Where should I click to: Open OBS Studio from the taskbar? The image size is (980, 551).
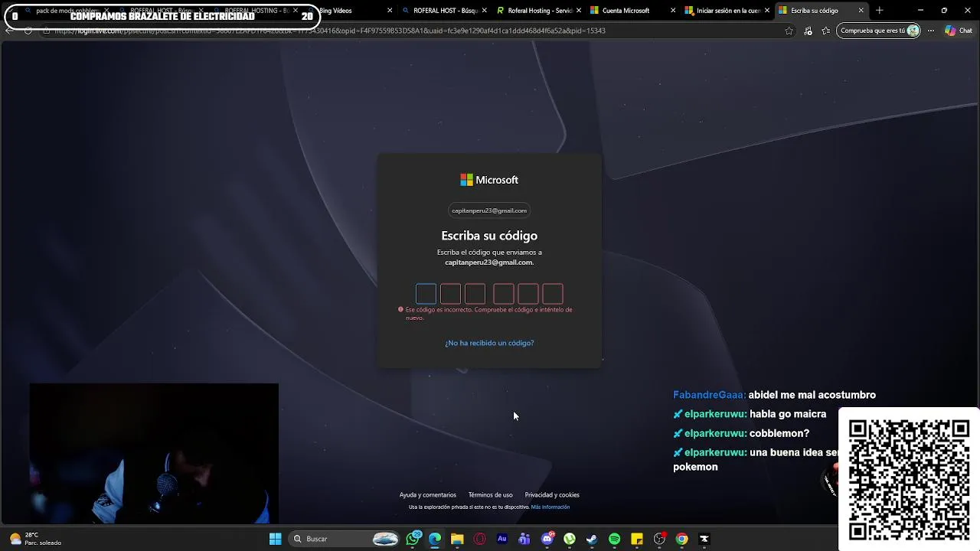click(659, 539)
